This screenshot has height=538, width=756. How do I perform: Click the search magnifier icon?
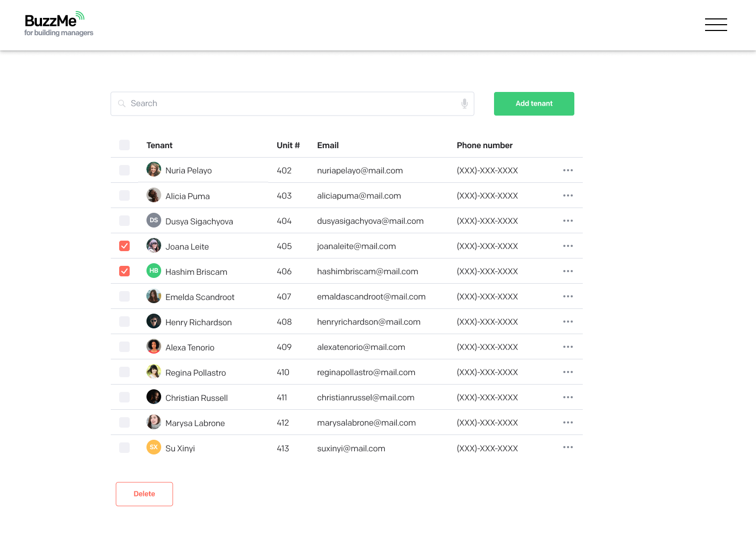121,104
